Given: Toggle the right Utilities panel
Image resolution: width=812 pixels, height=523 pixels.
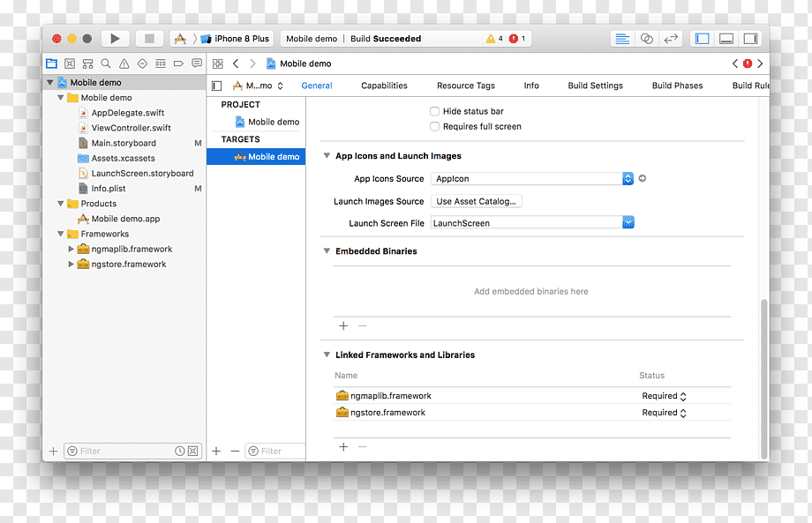Looking at the screenshot, I should (x=750, y=39).
